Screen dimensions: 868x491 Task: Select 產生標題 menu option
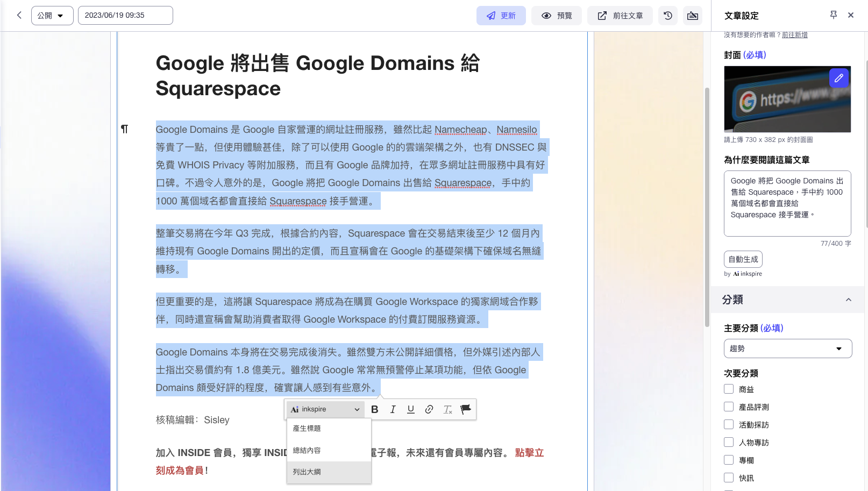[x=329, y=429]
